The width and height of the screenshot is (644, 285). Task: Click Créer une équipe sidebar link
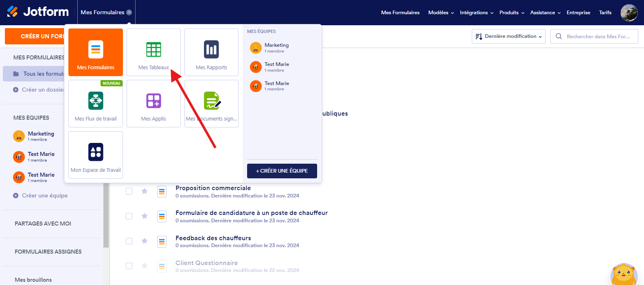[45, 195]
